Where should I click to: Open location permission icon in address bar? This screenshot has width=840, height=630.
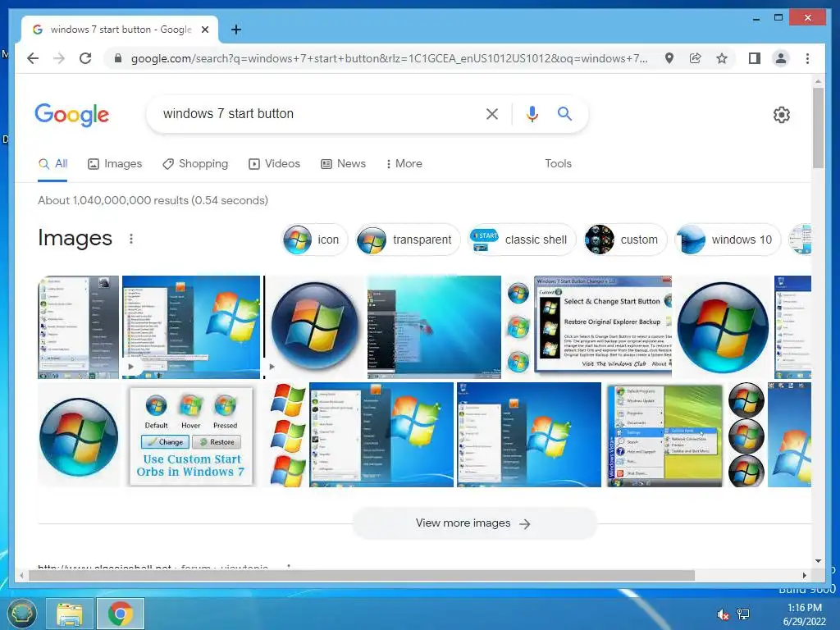[x=669, y=58]
